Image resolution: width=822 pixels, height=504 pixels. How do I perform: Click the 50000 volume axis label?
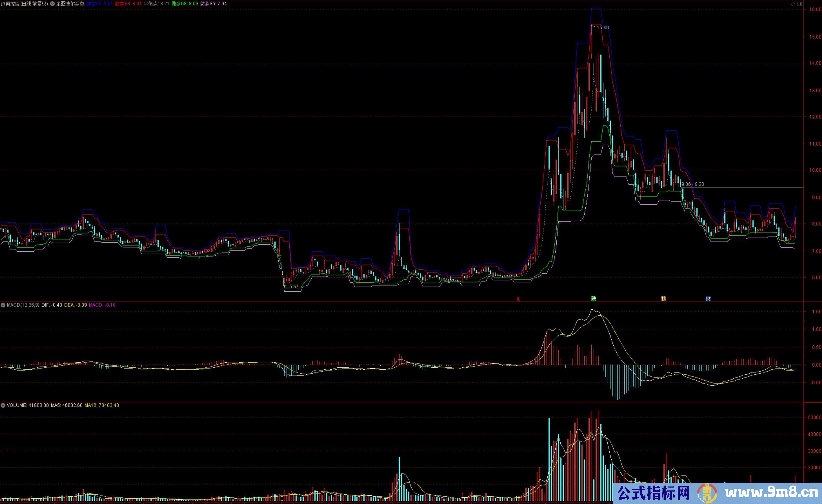pos(814,417)
